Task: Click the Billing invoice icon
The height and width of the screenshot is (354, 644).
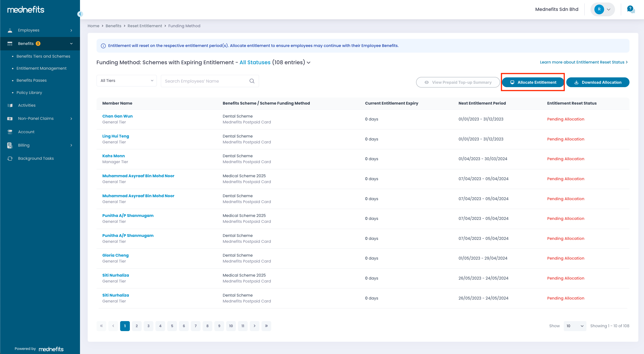Action: pyautogui.click(x=10, y=145)
